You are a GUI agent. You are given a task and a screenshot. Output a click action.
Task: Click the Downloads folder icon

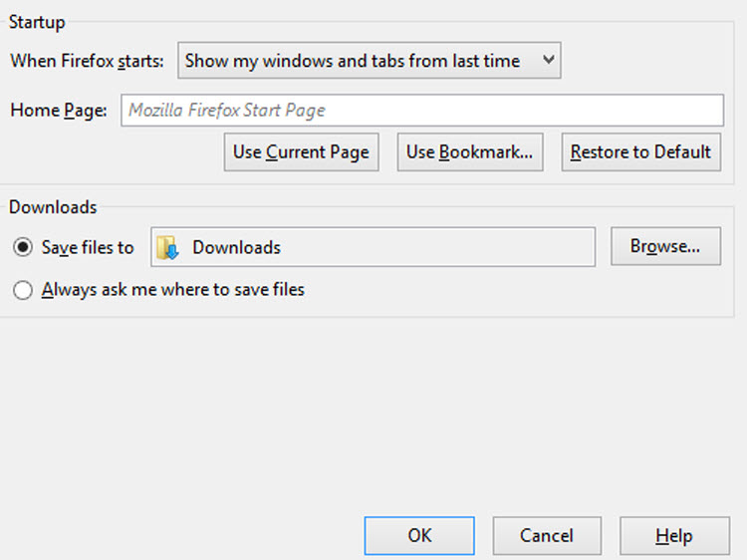(x=167, y=247)
